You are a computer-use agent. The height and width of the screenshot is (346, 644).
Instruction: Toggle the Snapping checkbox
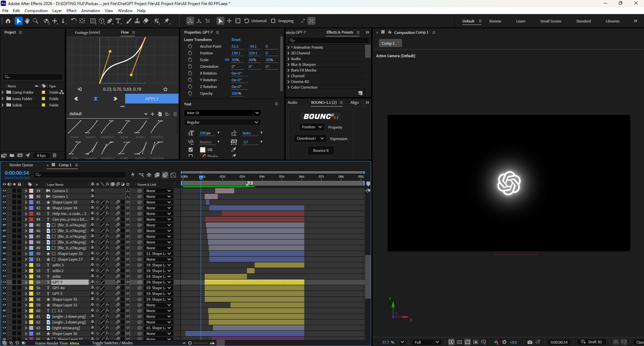click(x=273, y=21)
